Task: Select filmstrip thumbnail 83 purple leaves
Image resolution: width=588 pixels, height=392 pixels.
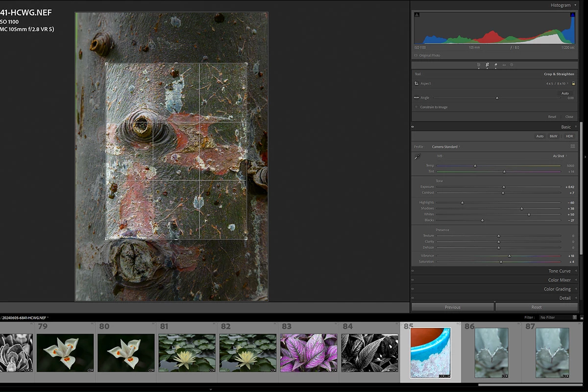Action: pyautogui.click(x=308, y=352)
